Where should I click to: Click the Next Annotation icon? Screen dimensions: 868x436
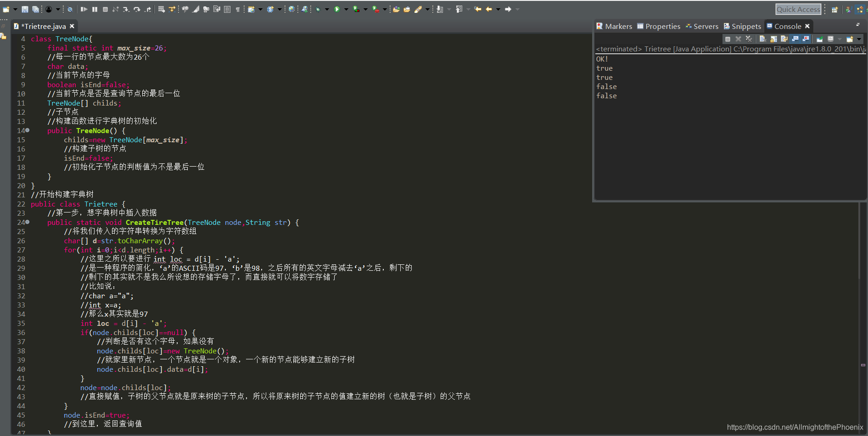coord(439,9)
